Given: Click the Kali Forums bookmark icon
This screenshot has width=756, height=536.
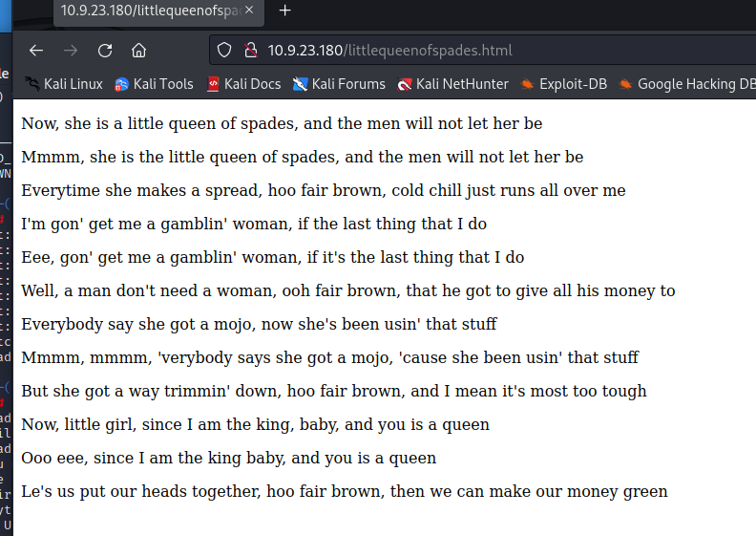Looking at the screenshot, I should pos(300,84).
